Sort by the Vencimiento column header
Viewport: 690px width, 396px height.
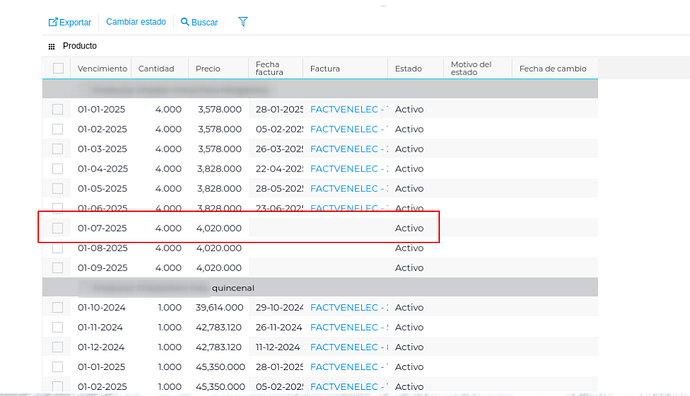coord(102,69)
